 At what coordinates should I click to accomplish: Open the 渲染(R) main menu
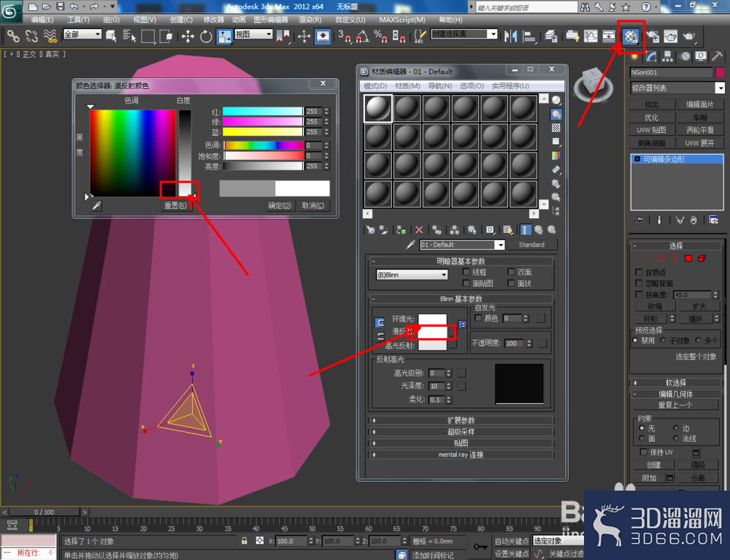click(x=310, y=20)
